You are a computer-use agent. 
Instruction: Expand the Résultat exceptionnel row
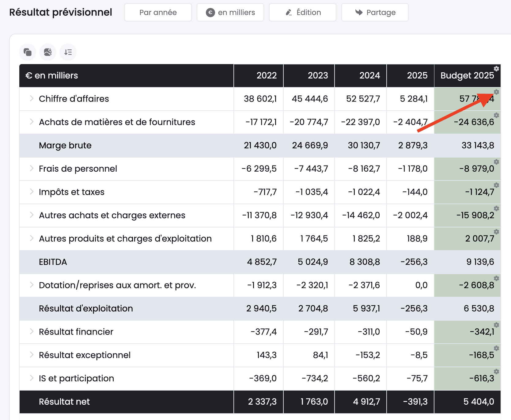coord(32,355)
